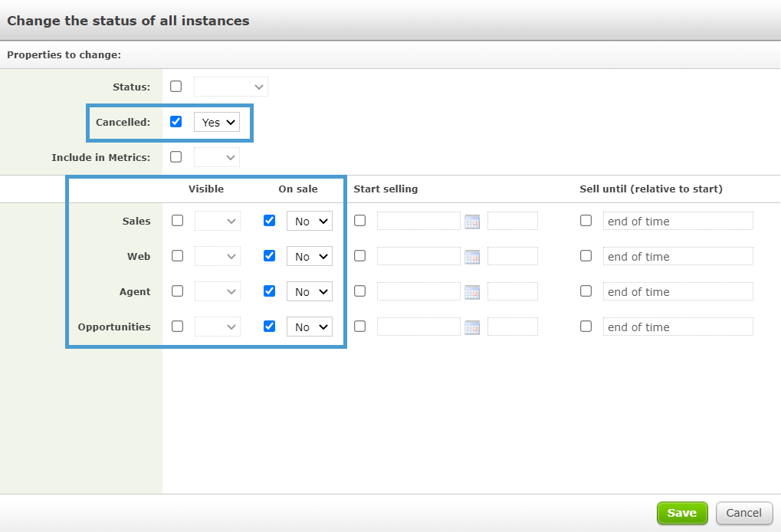Check the Web Visible checkbox

[178, 256]
